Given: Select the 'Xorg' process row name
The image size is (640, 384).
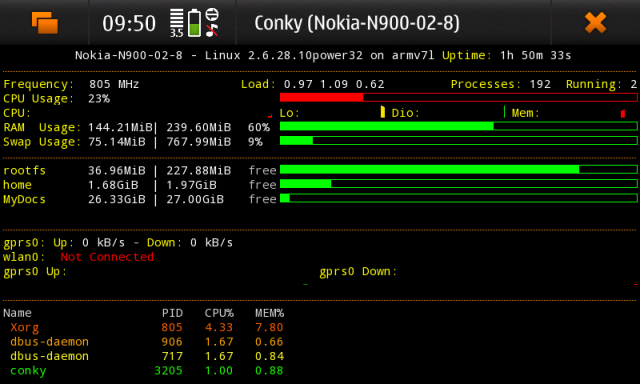Looking at the screenshot, I should [24, 328].
